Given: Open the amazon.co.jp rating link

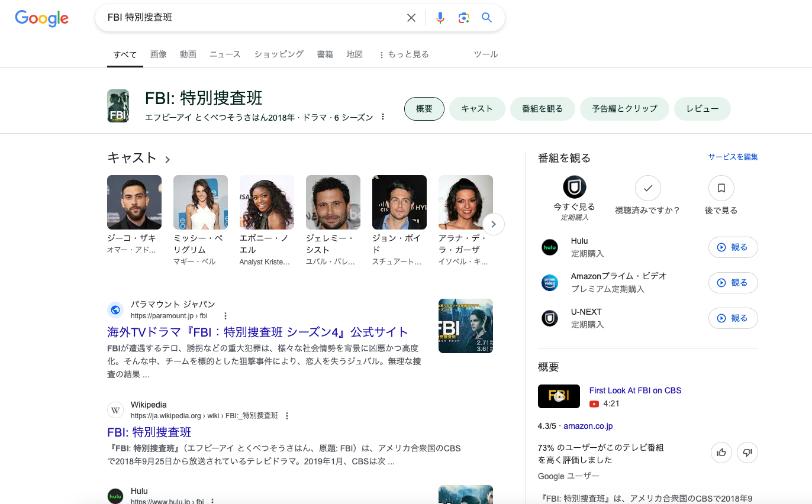Looking at the screenshot, I should click(x=588, y=426).
